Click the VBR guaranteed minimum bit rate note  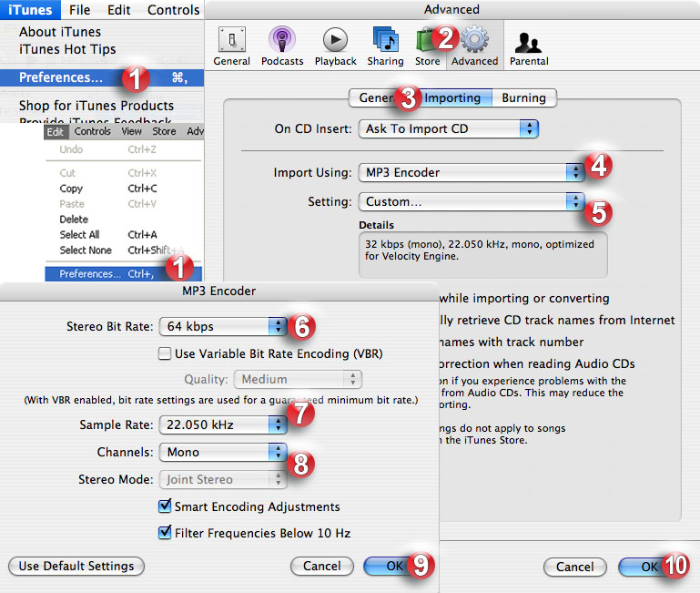(x=221, y=400)
